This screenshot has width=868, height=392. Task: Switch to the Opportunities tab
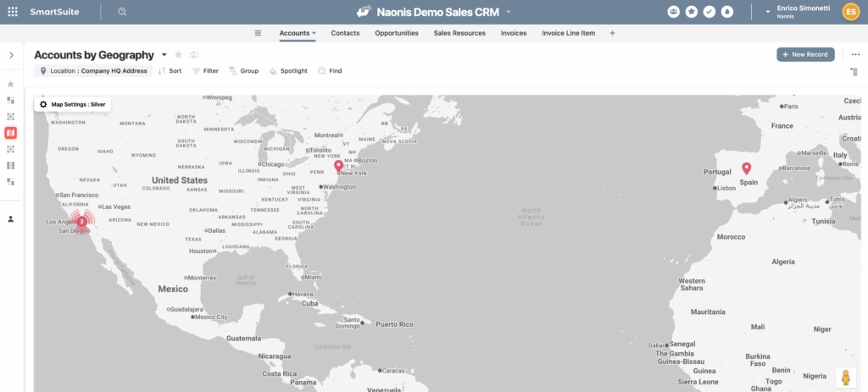[x=396, y=33]
